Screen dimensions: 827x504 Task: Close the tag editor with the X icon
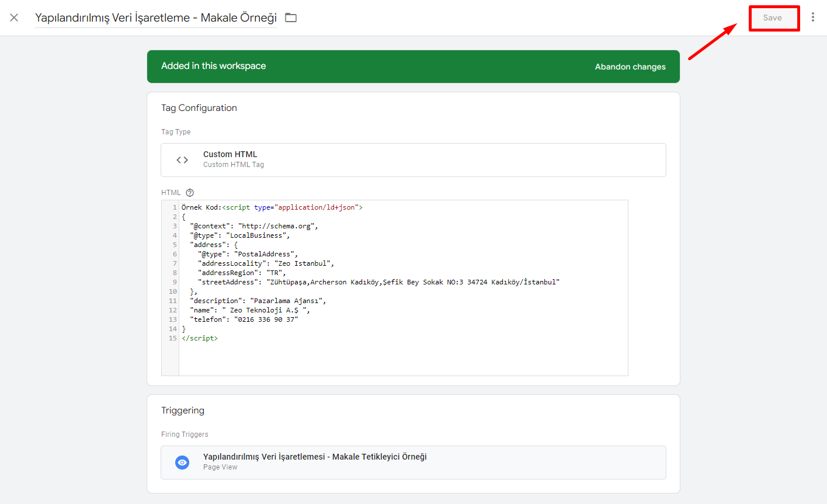click(14, 18)
